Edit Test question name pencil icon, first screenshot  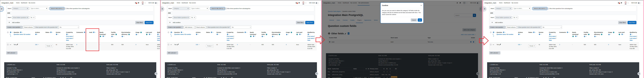pos(17,45)
